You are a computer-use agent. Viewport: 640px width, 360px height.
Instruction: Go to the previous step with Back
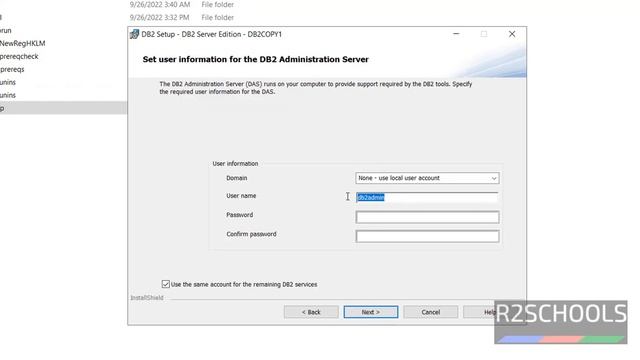point(311,312)
